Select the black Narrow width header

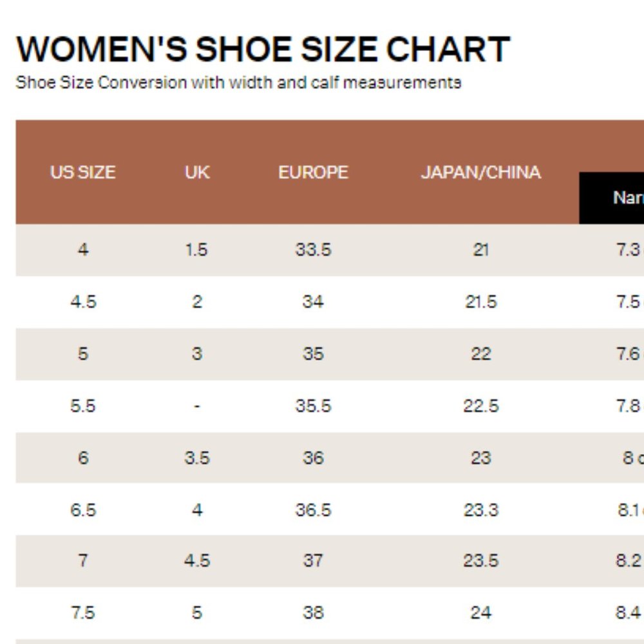pyautogui.click(x=612, y=198)
